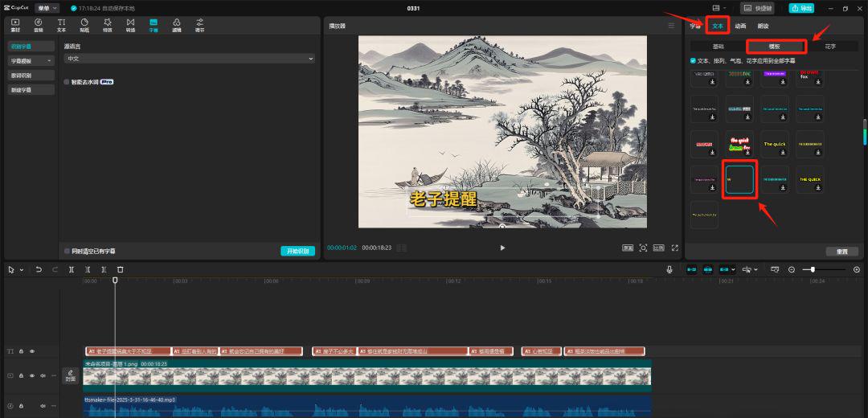Click the zoom-out timeline magnifier icon

[x=792, y=269]
